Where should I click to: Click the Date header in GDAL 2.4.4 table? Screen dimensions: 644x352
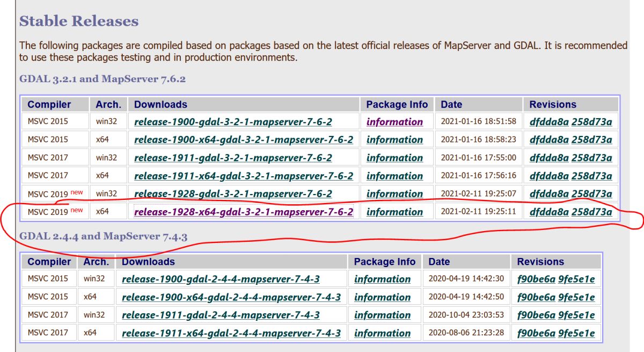point(466,262)
